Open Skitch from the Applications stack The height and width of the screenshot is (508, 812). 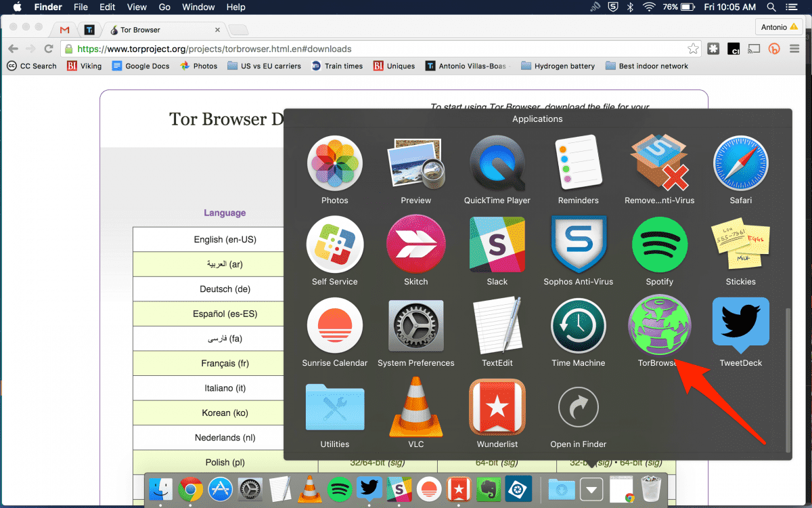[415, 245]
